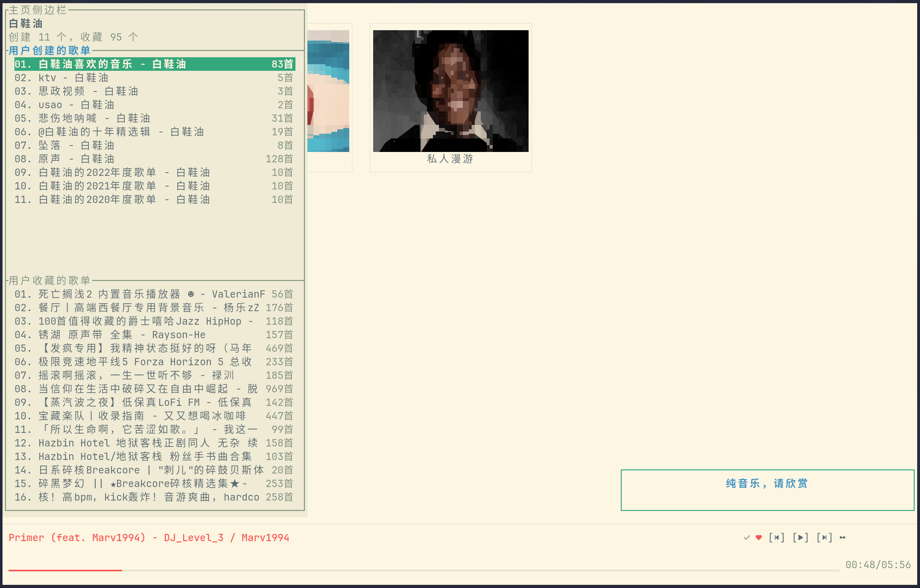Click the checkmark icon in the player bar
This screenshot has height=588, width=920.
pos(747,538)
